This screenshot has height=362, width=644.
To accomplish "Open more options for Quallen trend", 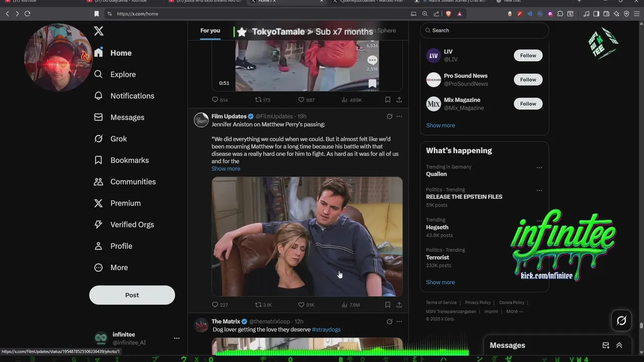I will point(539,167).
